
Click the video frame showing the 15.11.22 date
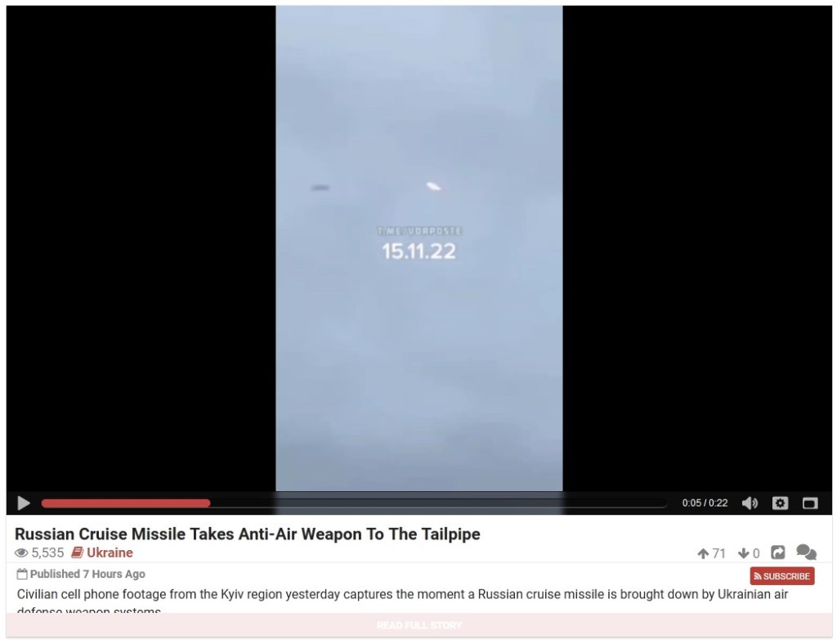pos(419,248)
